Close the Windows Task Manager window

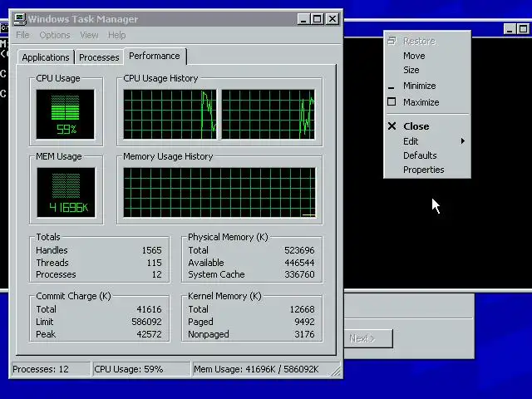(x=332, y=19)
